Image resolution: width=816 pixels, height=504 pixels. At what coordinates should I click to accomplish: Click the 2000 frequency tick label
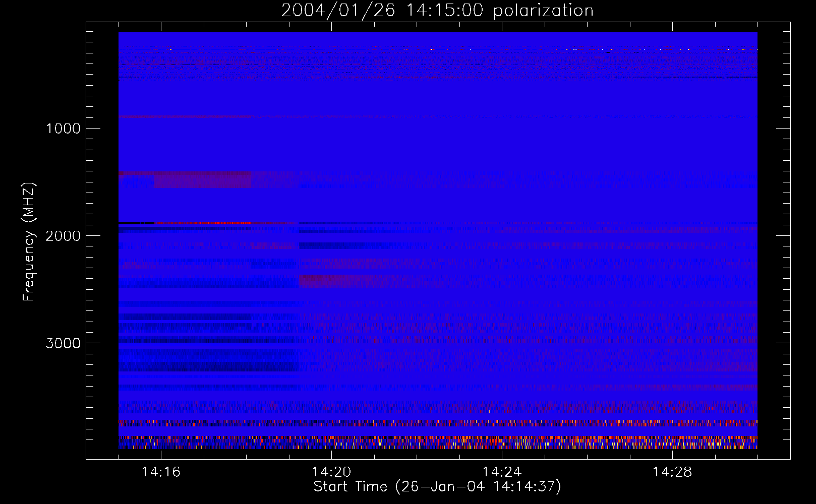click(x=63, y=236)
